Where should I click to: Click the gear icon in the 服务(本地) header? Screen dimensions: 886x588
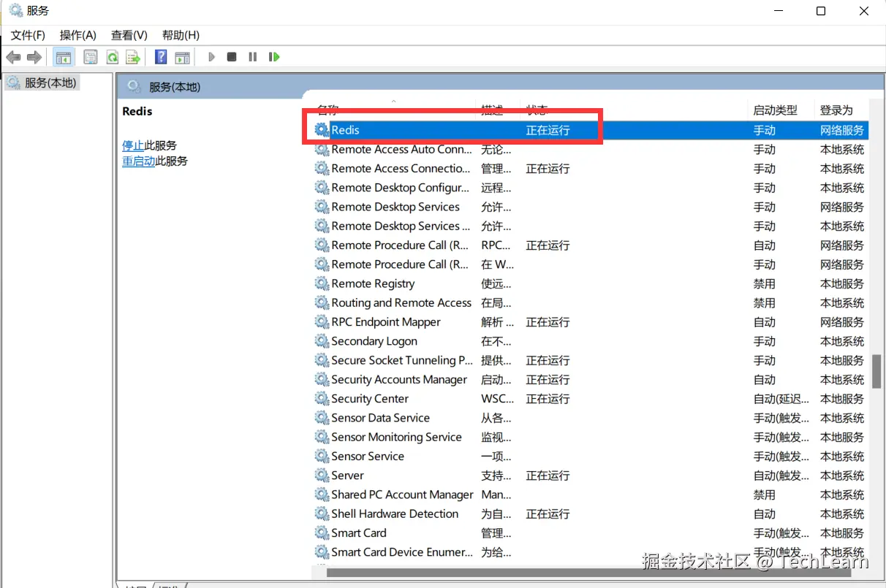pos(134,87)
